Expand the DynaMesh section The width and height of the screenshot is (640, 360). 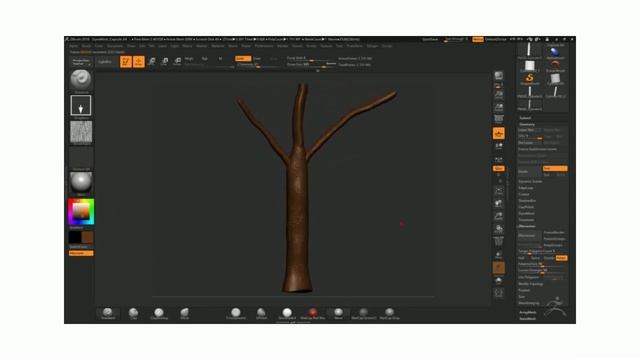click(527, 213)
